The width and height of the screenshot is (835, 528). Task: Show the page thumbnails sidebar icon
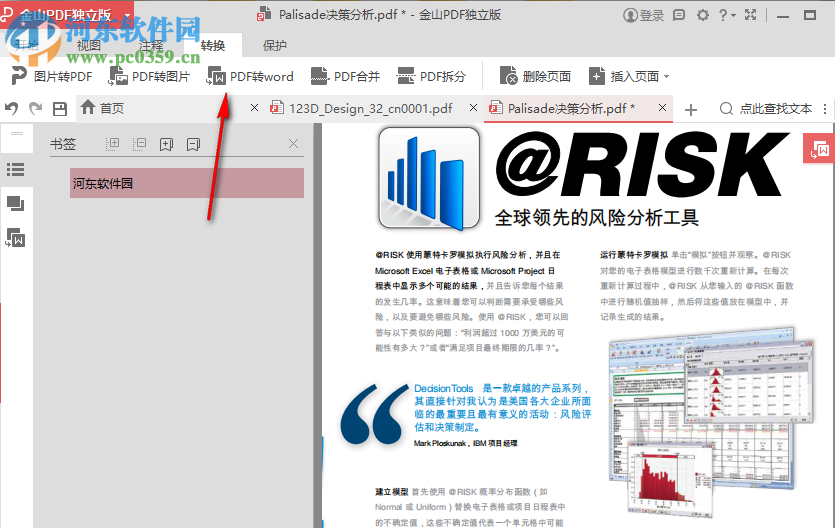coord(15,204)
